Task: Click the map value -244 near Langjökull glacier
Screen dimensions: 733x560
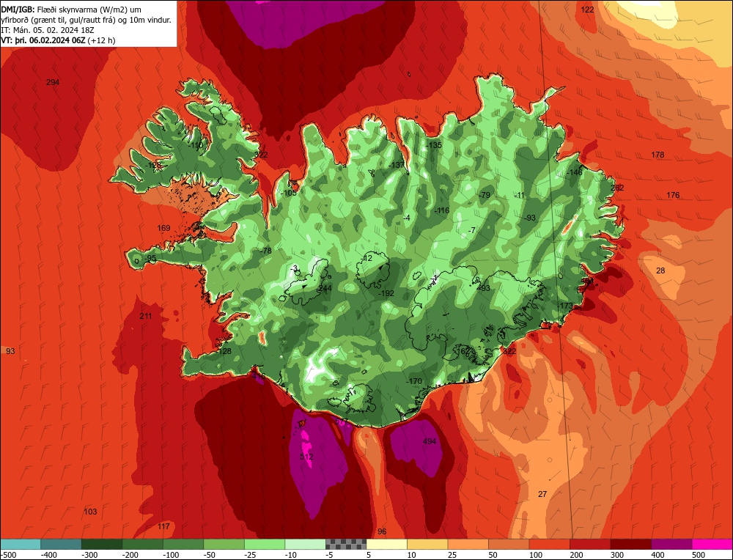Action: (x=323, y=288)
